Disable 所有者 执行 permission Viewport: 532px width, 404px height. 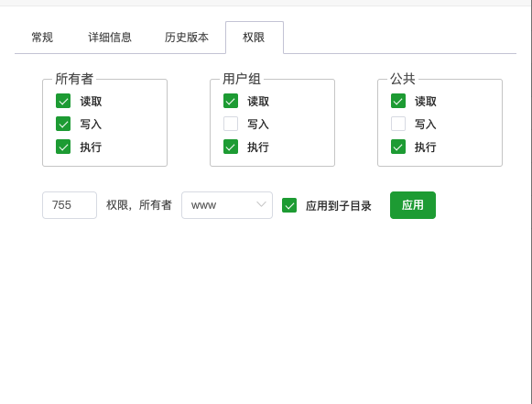pyautogui.click(x=63, y=147)
